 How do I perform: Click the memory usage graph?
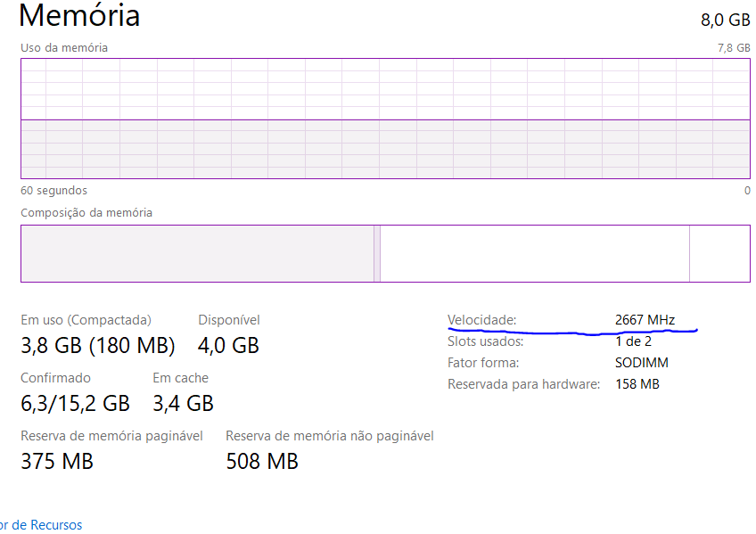click(x=385, y=119)
